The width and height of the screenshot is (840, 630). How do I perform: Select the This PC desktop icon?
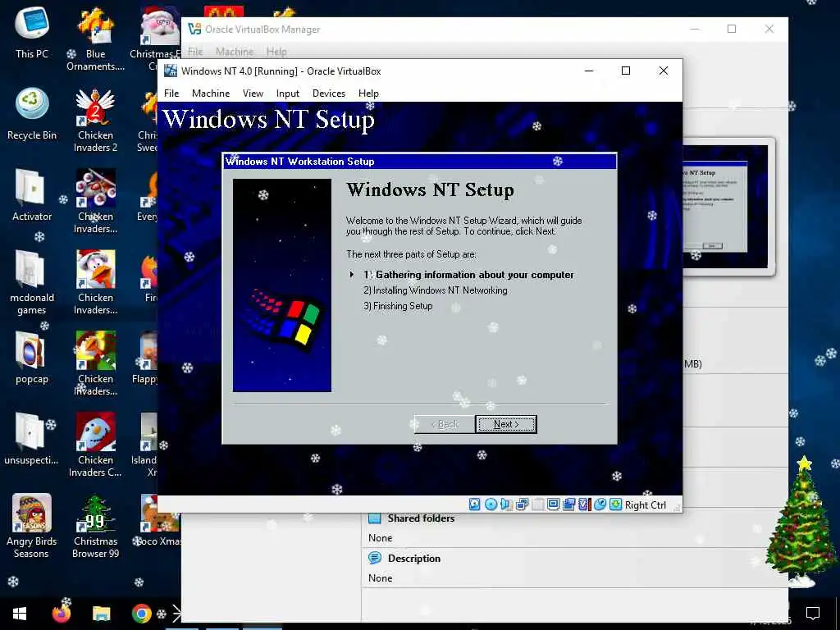click(32, 32)
